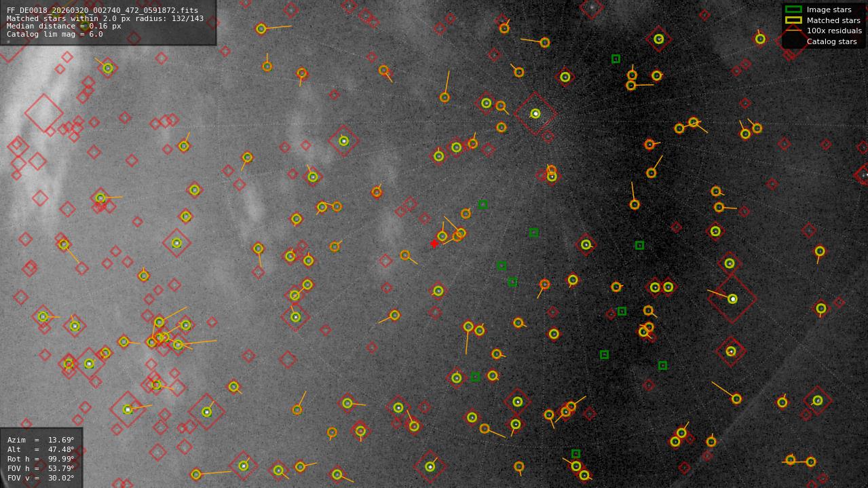Select the FF_DE0018 FITS file name text
The image size is (868, 488).
click(x=102, y=11)
